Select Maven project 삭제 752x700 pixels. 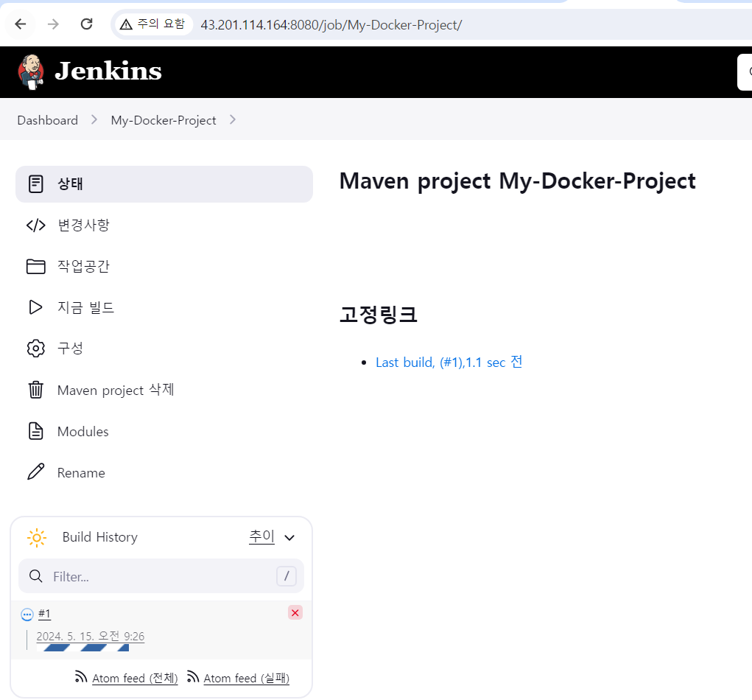click(x=164, y=390)
